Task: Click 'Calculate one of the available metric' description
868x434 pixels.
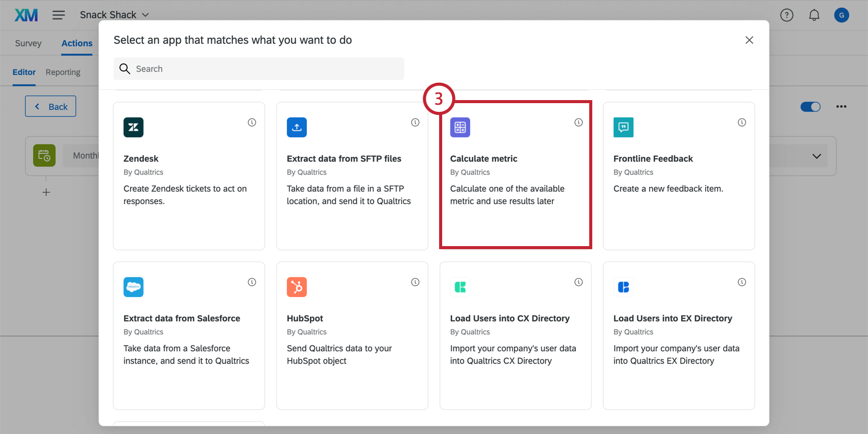Action: [507, 195]
